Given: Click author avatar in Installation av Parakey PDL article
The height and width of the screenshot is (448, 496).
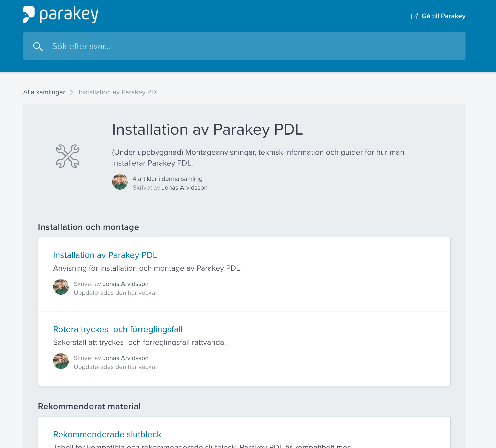Looking at the screenshot, I should click(61, 287).
